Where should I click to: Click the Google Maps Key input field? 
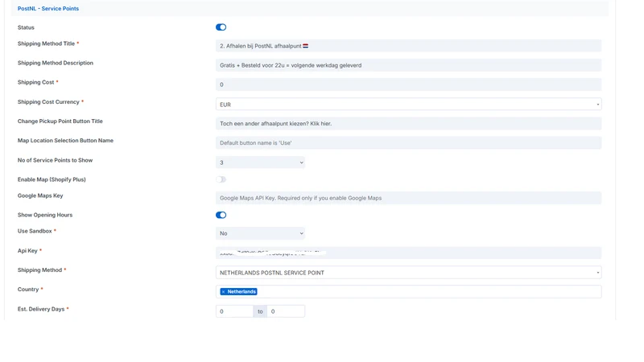point(408,198)
